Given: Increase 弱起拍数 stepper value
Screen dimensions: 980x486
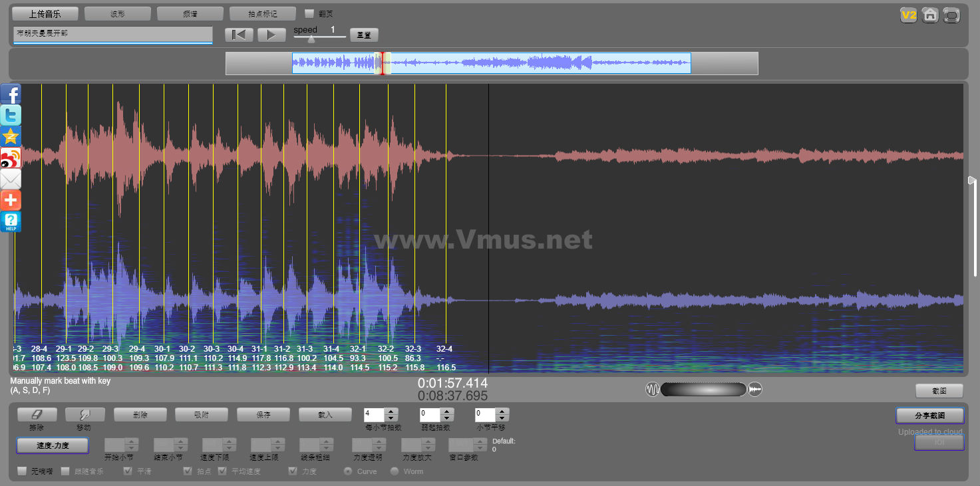Looking at the screenshot, I should pyautogui.click(x=447, y=411).
